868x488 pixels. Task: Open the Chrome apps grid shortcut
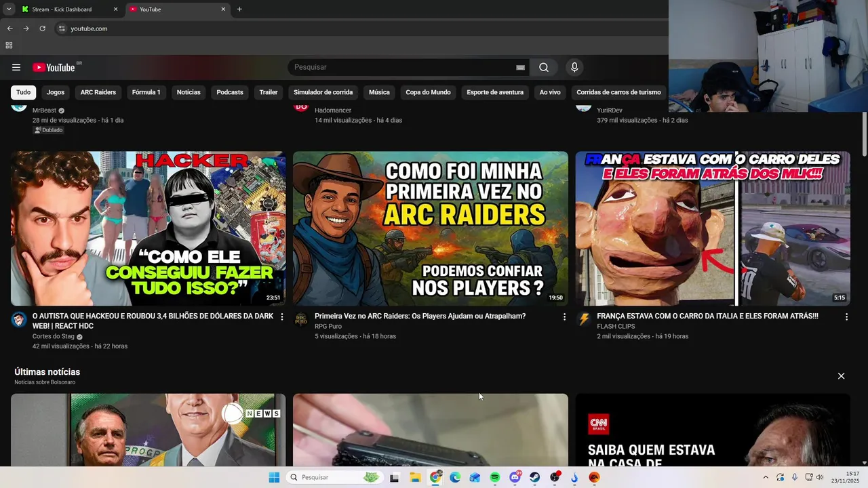point(9,45)
